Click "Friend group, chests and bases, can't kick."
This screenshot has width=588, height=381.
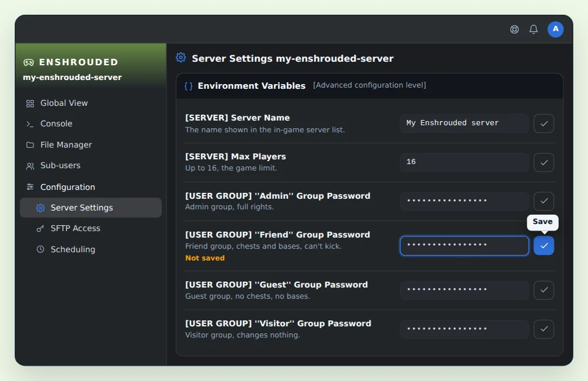[x=263, y=246]
